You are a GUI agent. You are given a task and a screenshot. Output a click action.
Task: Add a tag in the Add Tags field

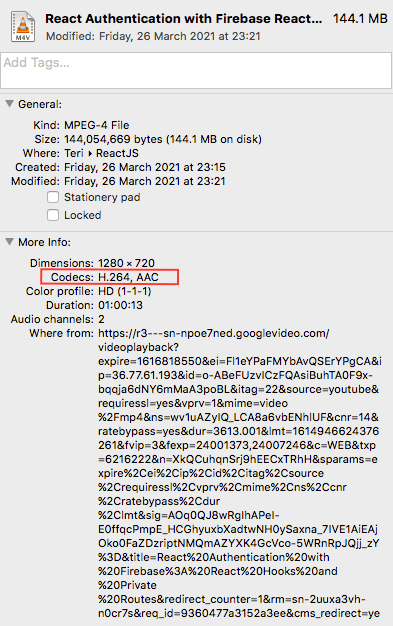tap(196, 70)
